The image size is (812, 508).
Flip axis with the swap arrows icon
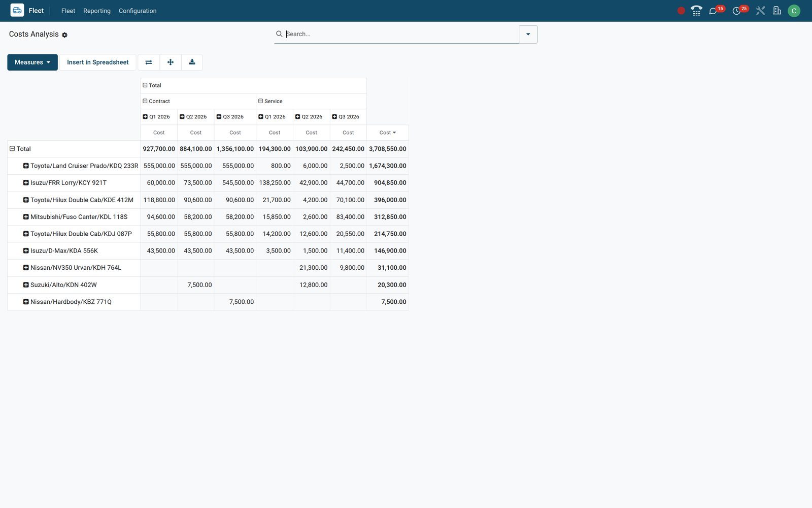click(x=149, y=62)
